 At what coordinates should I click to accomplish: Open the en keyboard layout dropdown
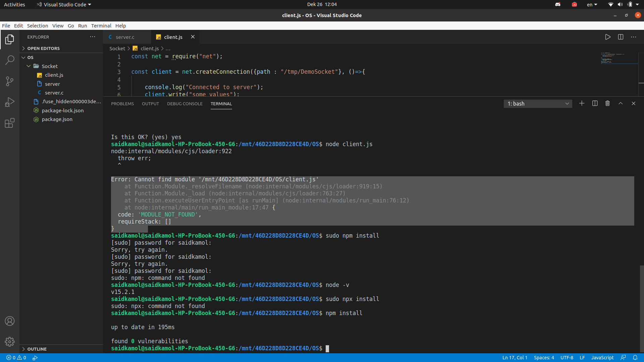[592, 4]
